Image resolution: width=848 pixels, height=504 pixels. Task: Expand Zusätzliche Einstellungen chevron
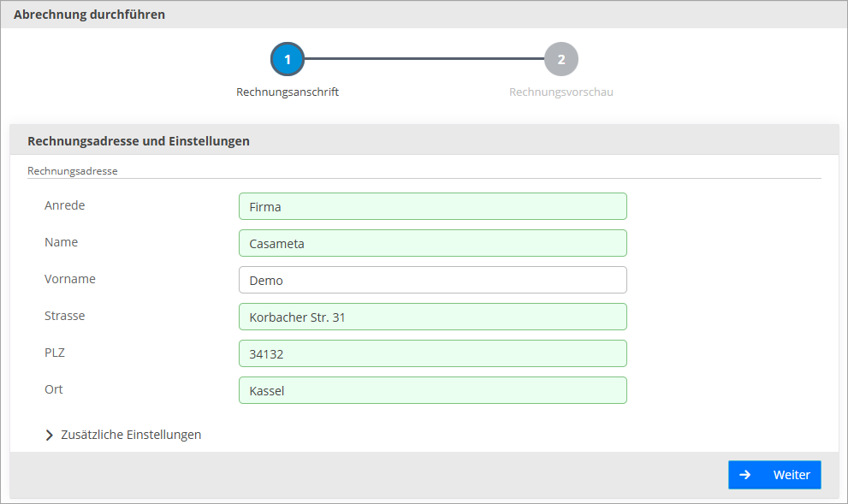coord(50,436)
